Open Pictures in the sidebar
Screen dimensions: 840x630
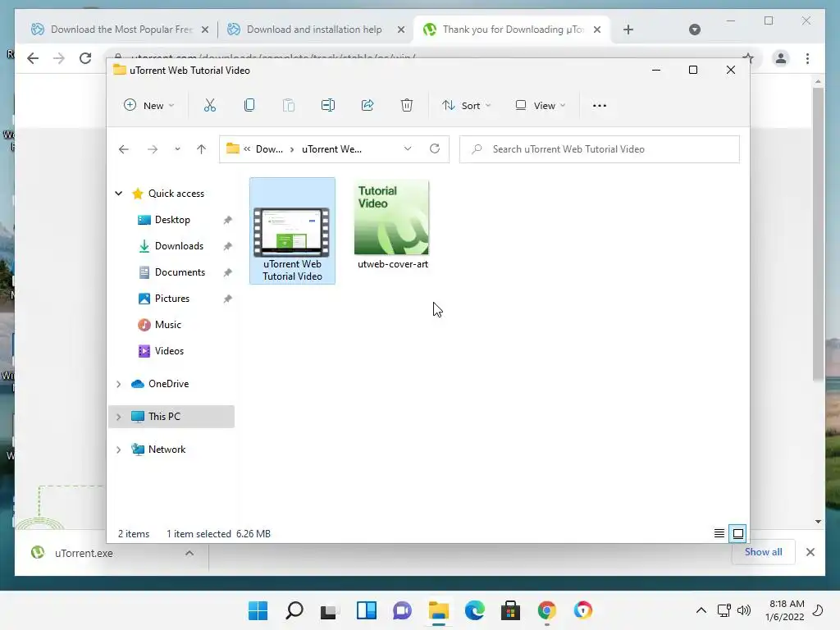[x=172, y=299]
